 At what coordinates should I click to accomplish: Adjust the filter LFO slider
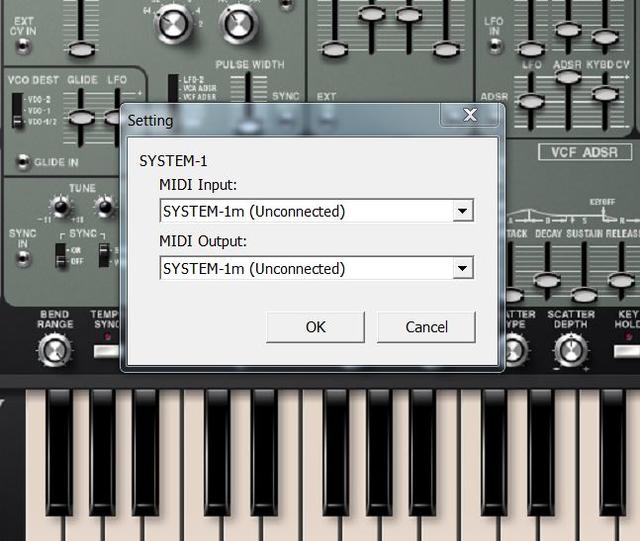click(x=531, y=100)
